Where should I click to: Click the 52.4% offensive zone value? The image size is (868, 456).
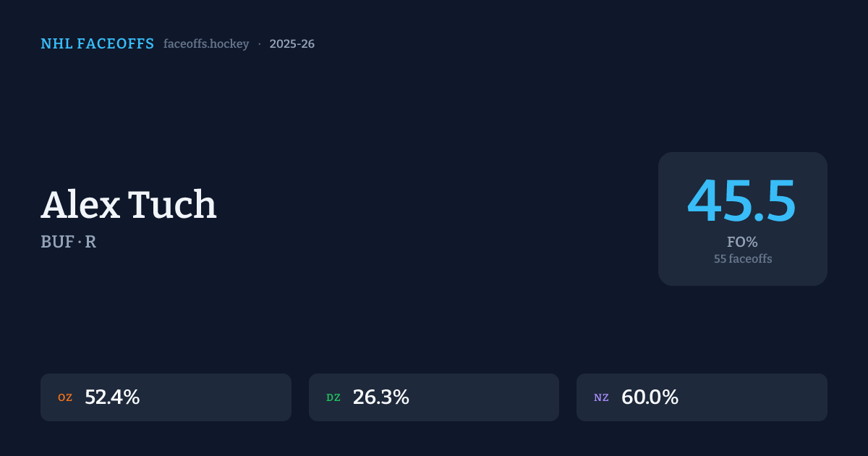point(112,397)
